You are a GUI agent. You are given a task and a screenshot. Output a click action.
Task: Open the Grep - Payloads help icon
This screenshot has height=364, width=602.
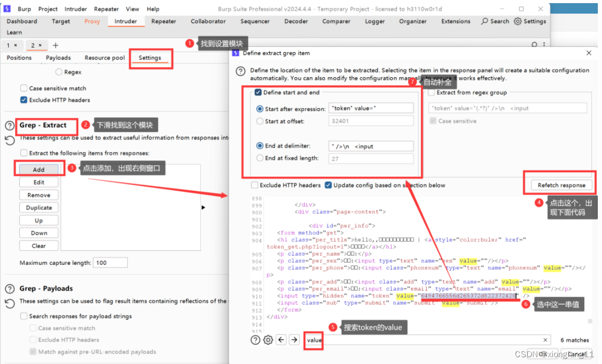click(x=9, y=289)
